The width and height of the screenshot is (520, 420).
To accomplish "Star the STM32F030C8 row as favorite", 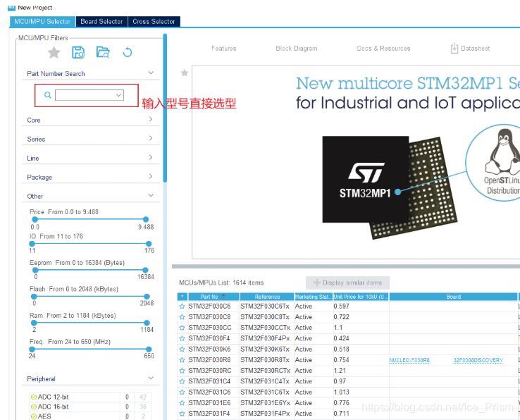I will [182, 317].
